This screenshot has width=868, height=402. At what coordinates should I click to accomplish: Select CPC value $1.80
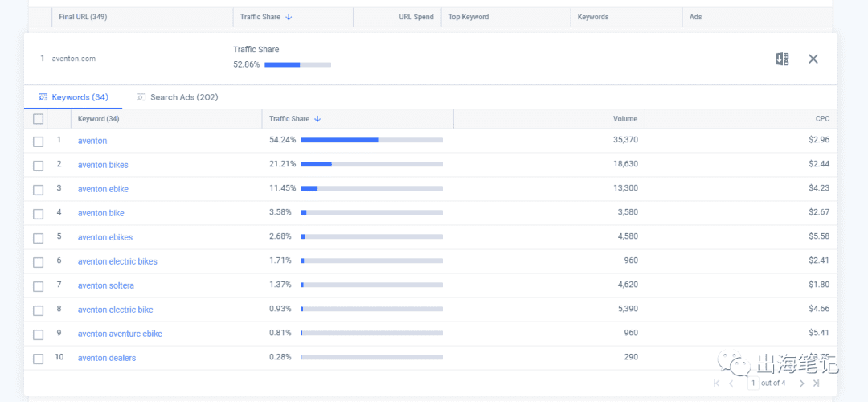[x=819, y=285]
